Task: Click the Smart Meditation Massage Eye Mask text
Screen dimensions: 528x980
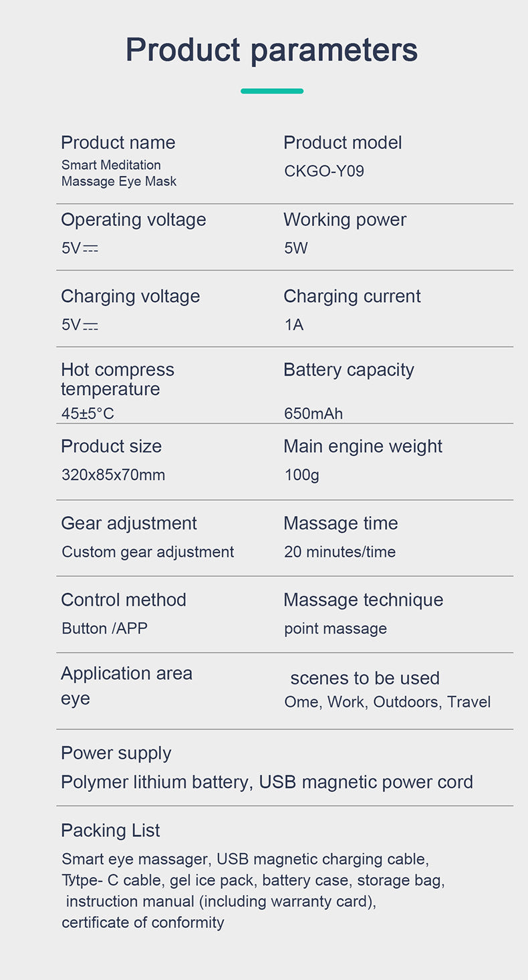Action: [x=119, y=173]
